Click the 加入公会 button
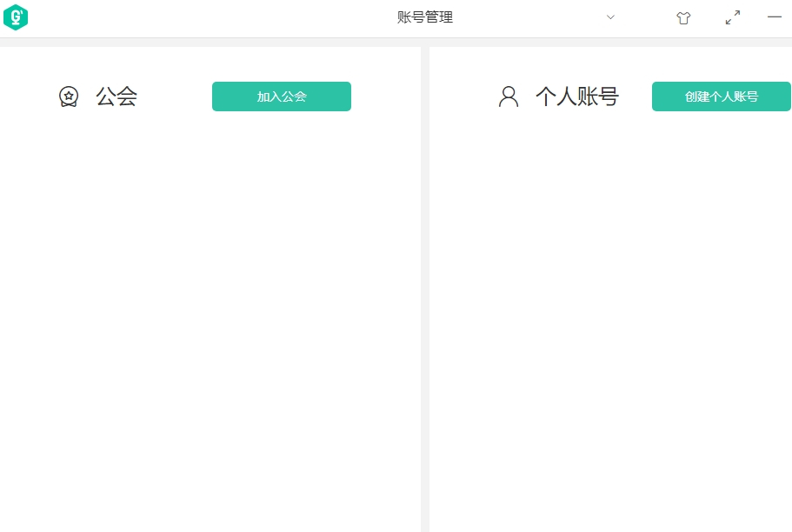 pos(281,96)
